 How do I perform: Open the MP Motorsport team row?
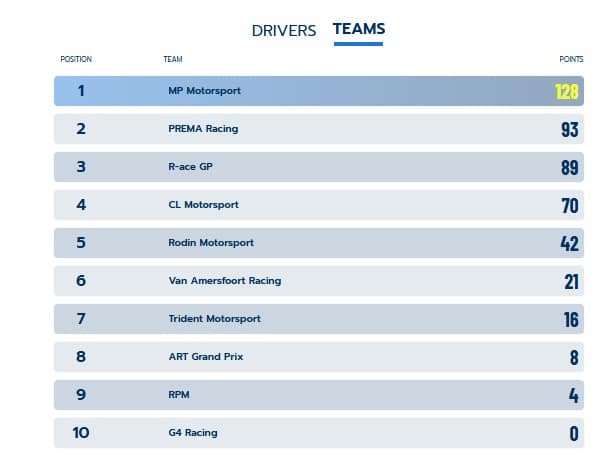point(319,91)
